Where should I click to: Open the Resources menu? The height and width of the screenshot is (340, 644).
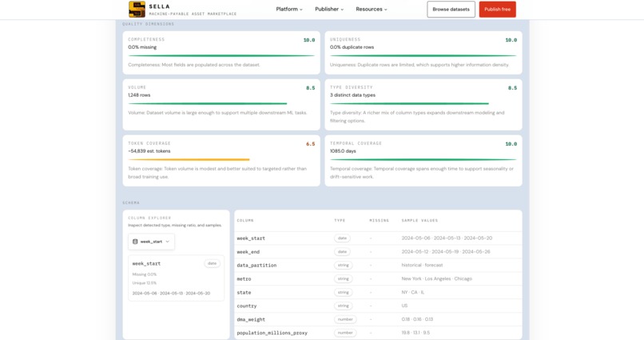pyautogui.click(x=372, y=9)
